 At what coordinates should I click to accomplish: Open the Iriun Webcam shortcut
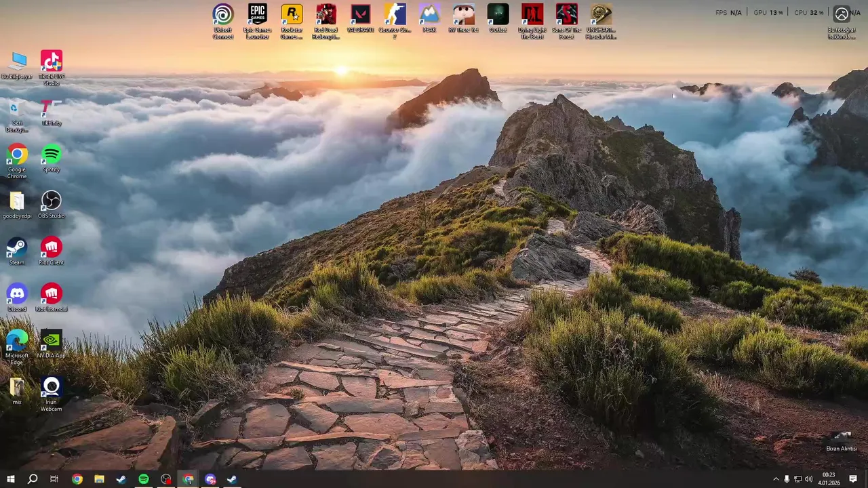[x=52, y=394]
